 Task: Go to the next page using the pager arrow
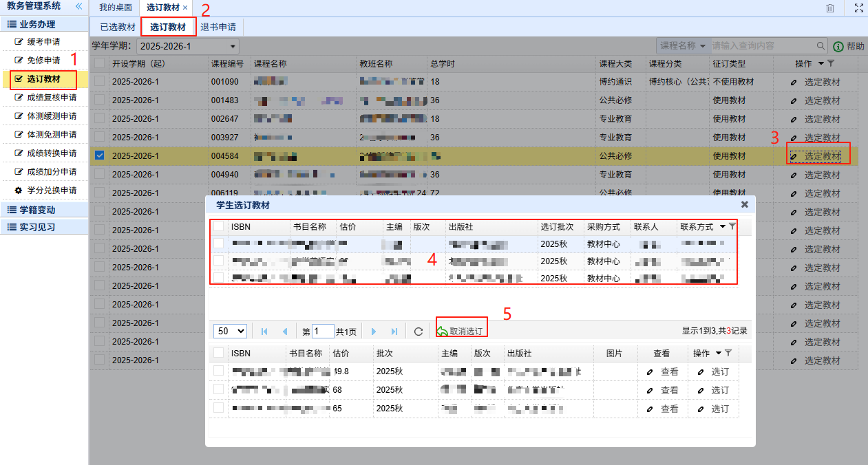pos(374,332)
